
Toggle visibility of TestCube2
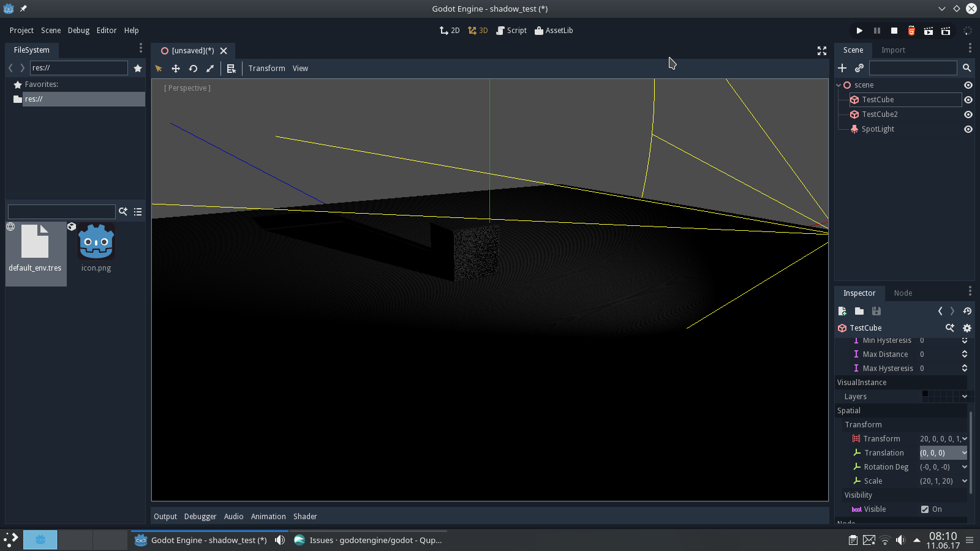point(968,114)
